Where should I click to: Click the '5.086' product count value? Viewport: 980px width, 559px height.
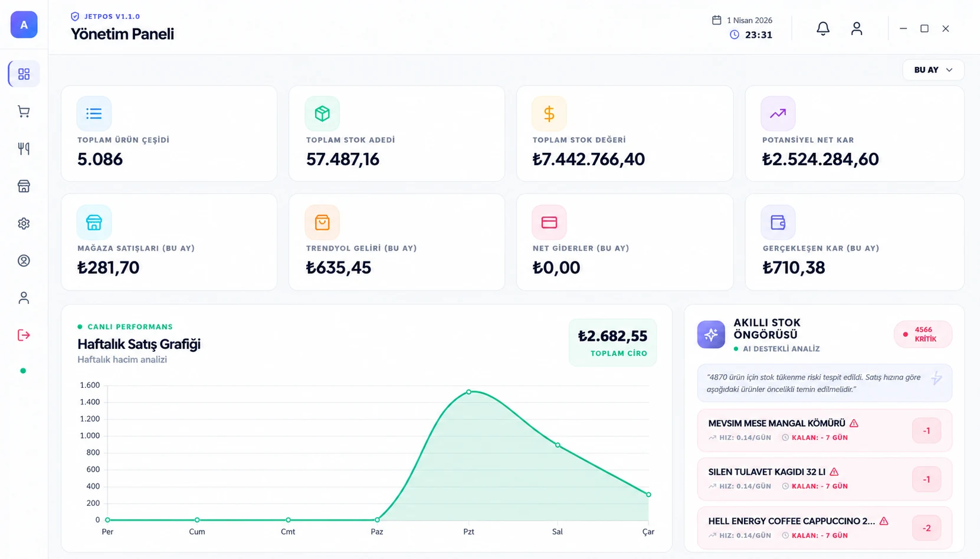pyautogui.click(x=100, y=159)
